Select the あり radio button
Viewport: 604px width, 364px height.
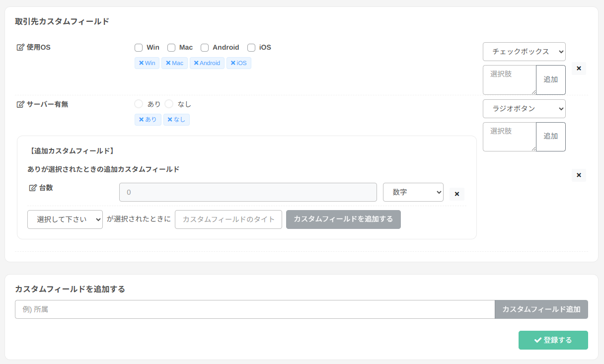(139, 104)
